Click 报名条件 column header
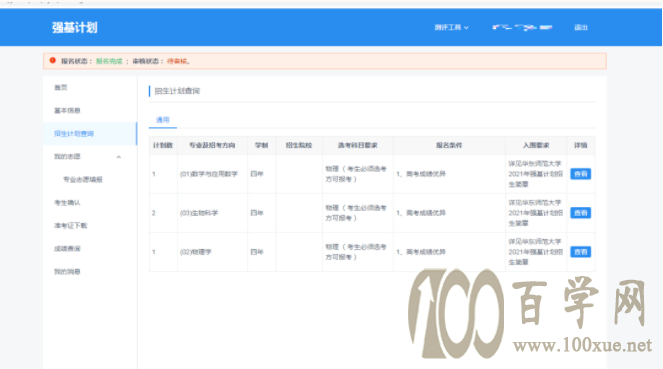 pos(449,145)
